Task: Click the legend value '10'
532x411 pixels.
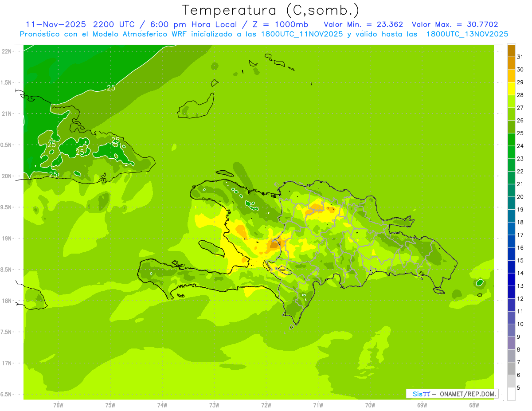Action: [520, 324]
